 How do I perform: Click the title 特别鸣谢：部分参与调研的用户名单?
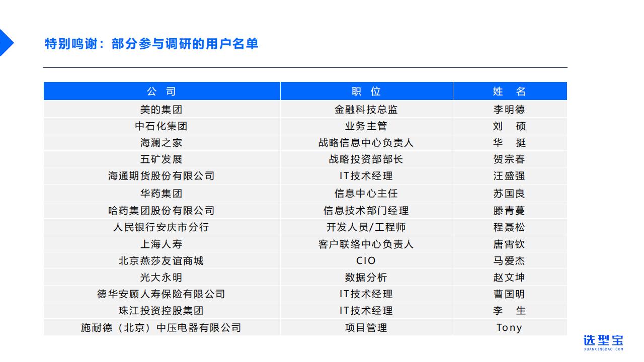[151, 44]
